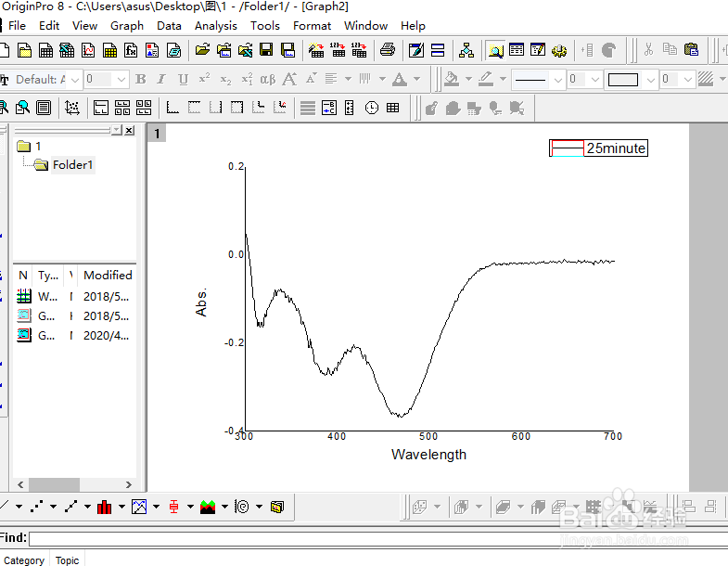Click Results Log icon
The height and width of the screenshot is (566, 728).
517,50
